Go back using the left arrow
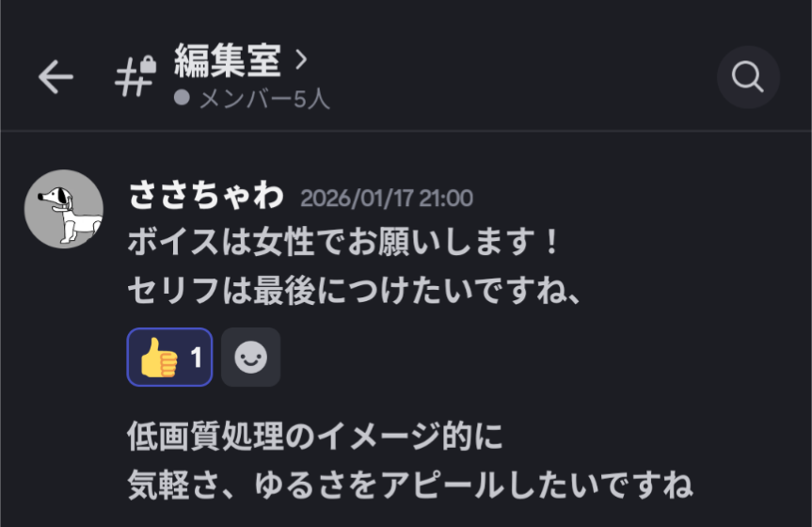 [56, 77]
